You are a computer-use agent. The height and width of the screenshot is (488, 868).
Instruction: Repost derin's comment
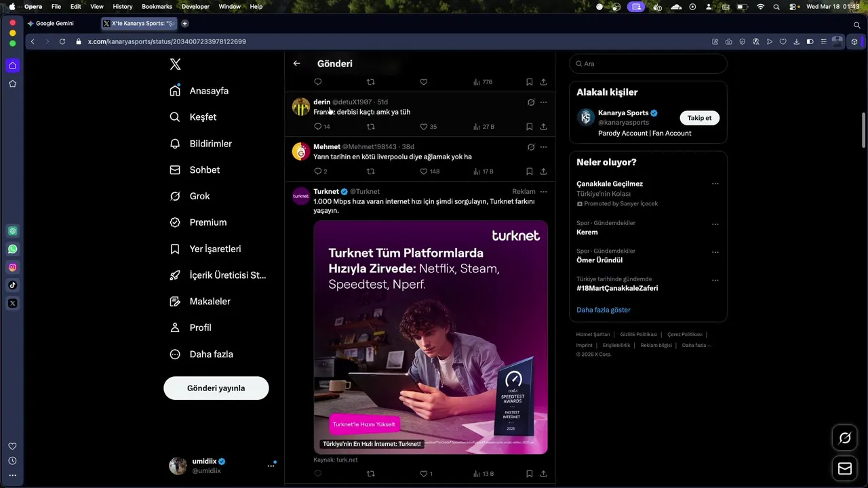point(370,127)
